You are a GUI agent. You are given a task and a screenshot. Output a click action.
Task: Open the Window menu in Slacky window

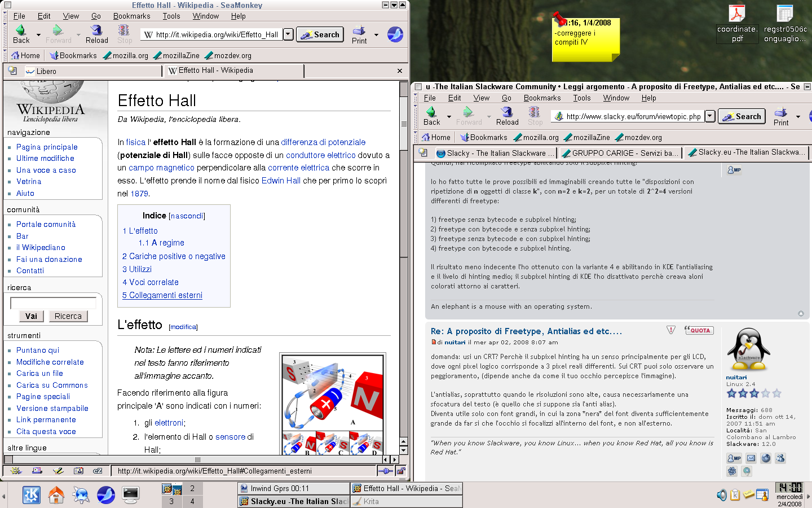pos(616,98)
